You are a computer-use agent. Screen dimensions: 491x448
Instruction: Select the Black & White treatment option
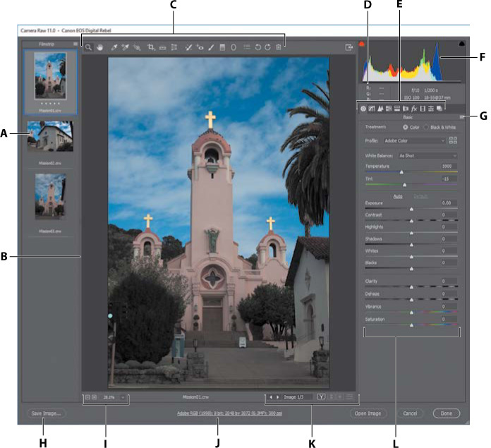click(425, 126)
